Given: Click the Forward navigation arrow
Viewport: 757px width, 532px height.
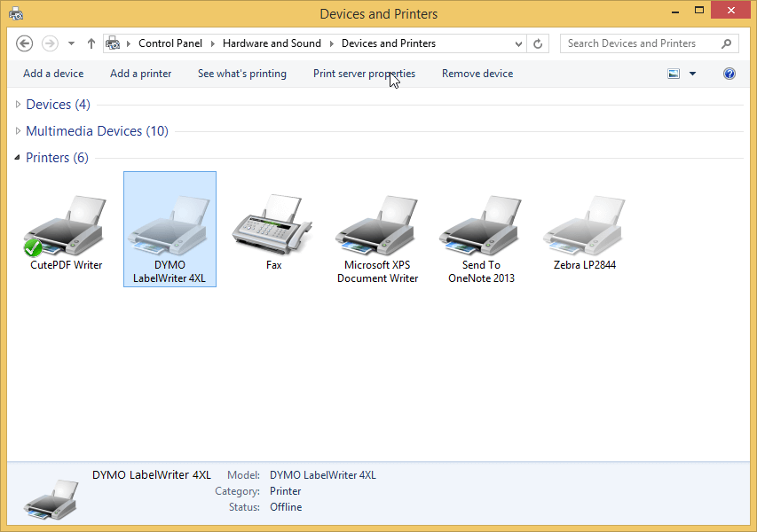Looking at the screenshot, I should pyautogui.click(x=50, y=43).
